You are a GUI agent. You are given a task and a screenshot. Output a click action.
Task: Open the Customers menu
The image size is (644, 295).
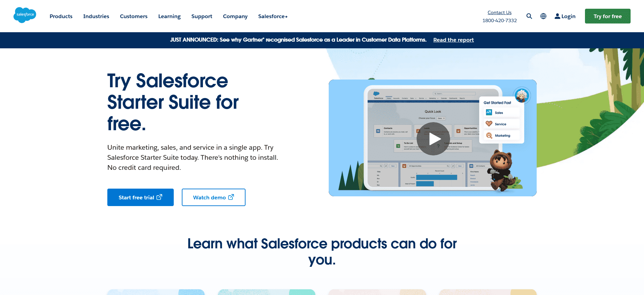134,16
